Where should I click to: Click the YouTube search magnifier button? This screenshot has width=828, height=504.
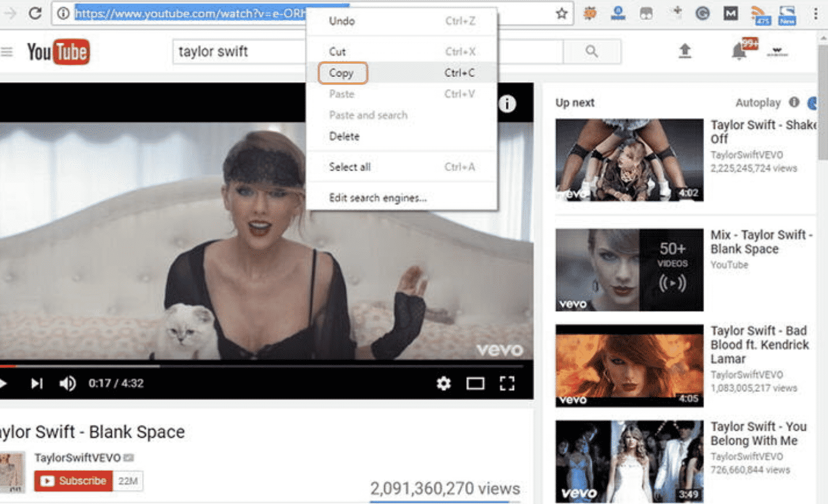coord(591,51)
